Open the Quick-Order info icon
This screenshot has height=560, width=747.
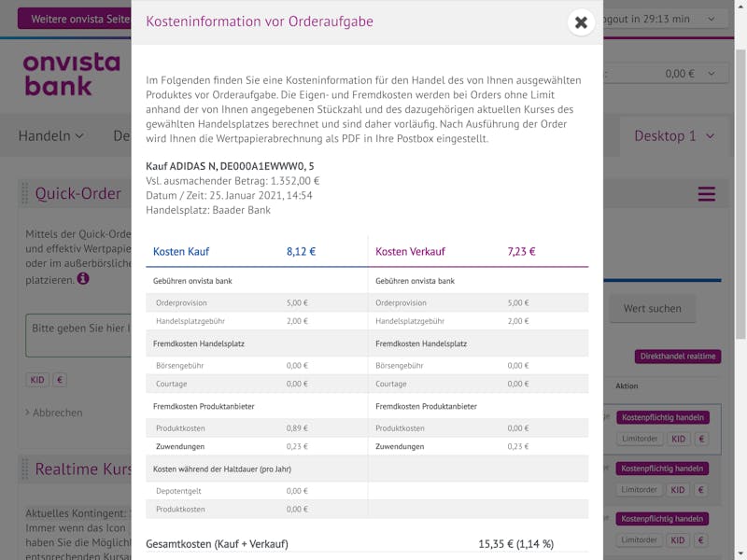pos(83,278)
